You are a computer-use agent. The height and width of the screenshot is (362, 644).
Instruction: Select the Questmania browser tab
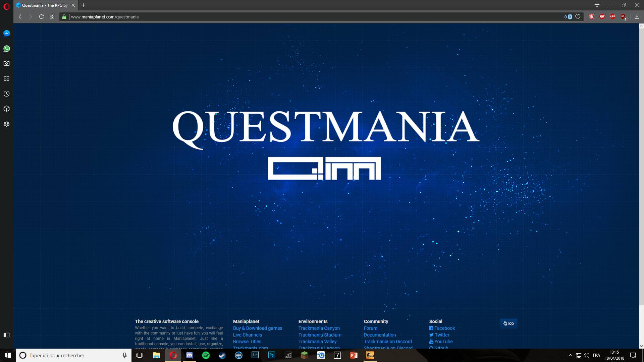click(x=44, y=5)
